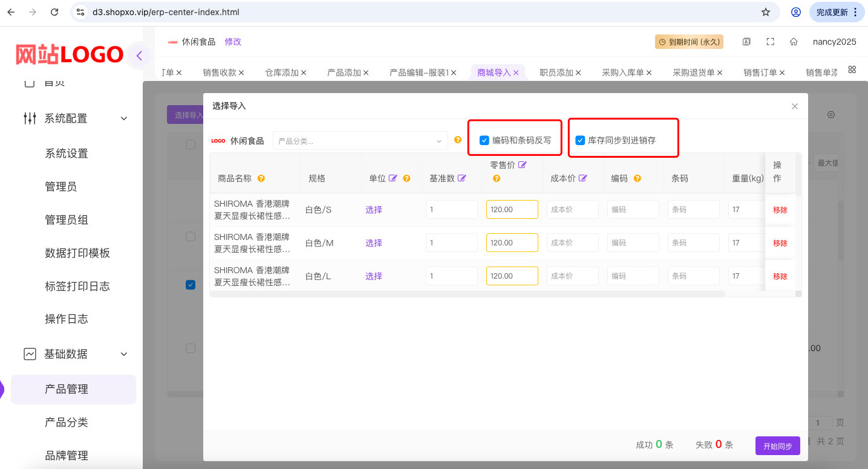This screenshot has height=469, width=868.
Task: Uncheck 库存同步到进销存 checkbox
Action: pyautogui.click(x=580, y=140)
